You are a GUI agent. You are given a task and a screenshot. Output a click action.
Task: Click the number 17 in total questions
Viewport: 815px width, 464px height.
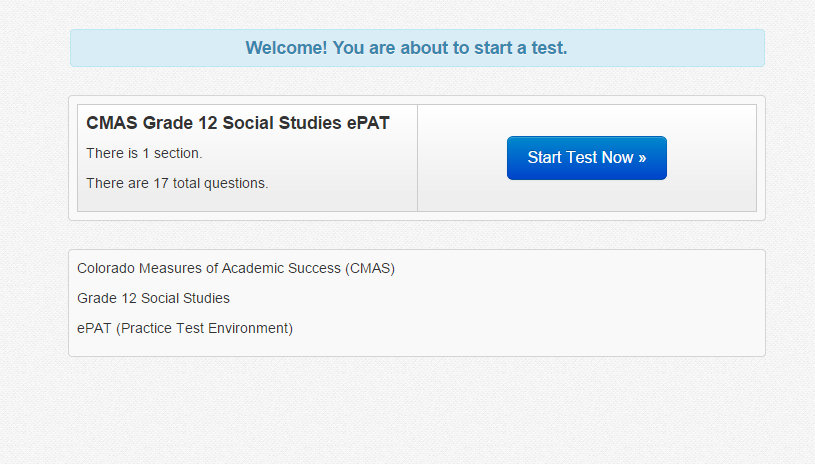click(161, 184)
